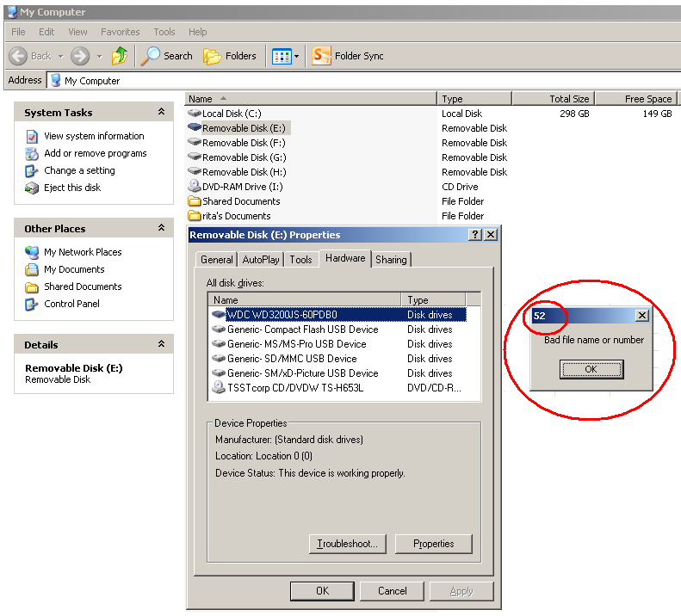Open the Tools menu
Image resolution: width=681 pixels, height=616 pixels.
pyautogui.click(x=164, y=32)
